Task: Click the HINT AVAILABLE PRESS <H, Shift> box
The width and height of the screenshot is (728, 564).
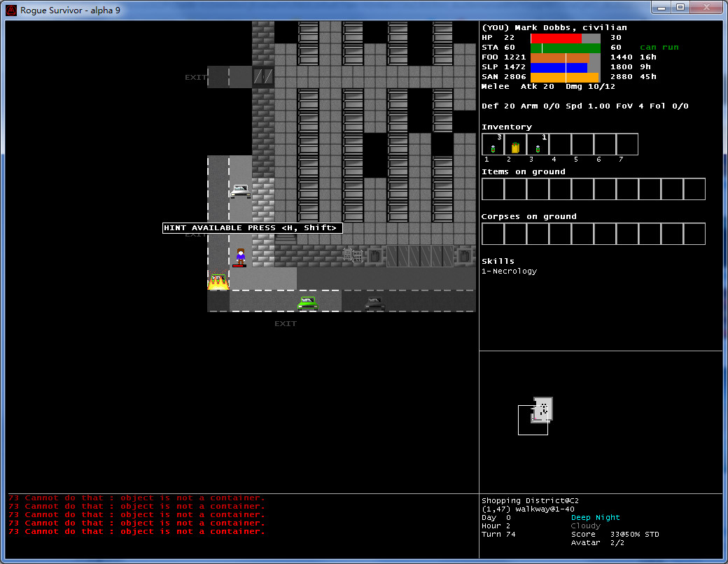Action: tap(253, 228)
